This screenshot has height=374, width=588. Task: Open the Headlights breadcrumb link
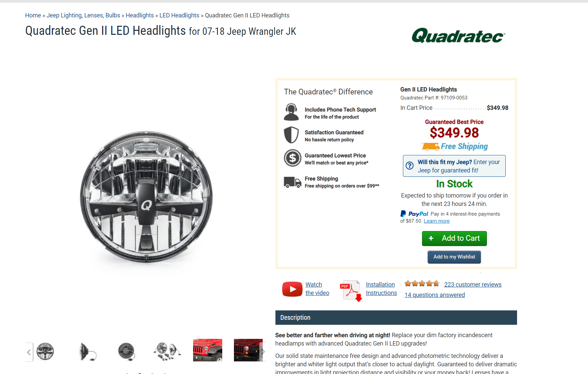pos(140,15)
